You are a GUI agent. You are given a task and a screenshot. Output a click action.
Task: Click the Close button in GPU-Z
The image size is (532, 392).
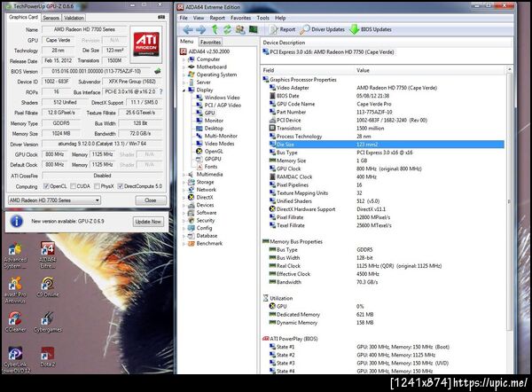pos(151,200)
